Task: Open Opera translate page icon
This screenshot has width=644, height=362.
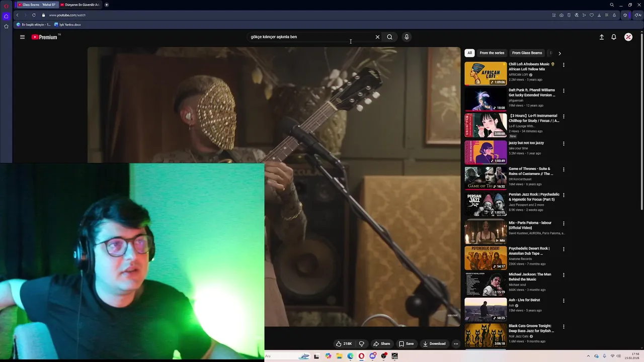Action: point(577,15)
